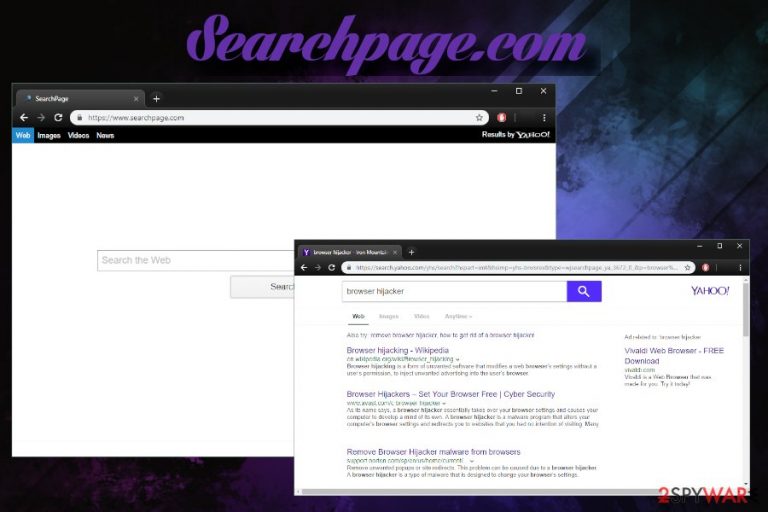
Task: Expand the Wikipedia result URL dropdown arrow
Action: point(457,359)
